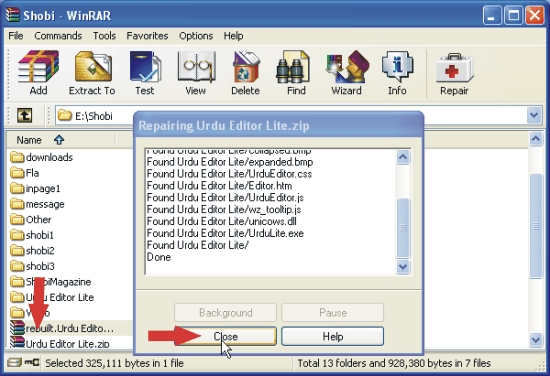This screenshot has height=376, width=550.
Task: Select the Other folder
Action: click(31, 220)
